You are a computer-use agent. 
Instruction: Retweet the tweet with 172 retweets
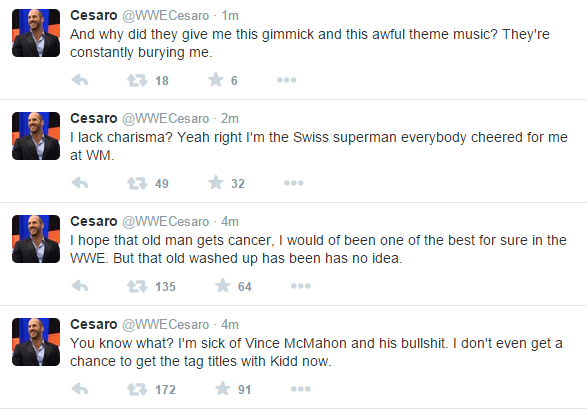(137, 389)
